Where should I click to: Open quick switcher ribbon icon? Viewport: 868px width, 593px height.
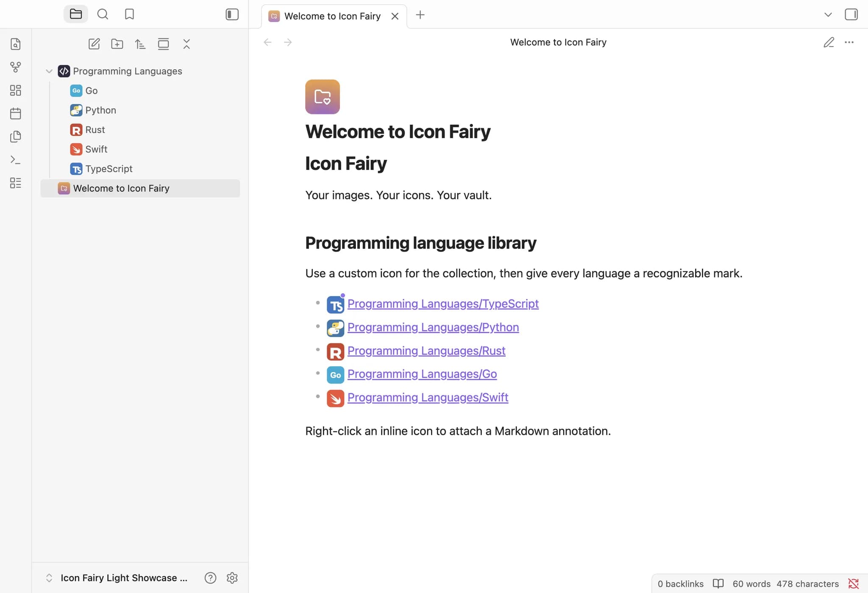(16, 44)
